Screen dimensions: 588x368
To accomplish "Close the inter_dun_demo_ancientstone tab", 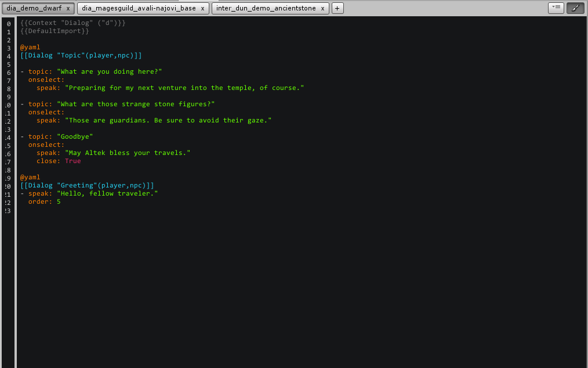I will pyautogui.click(x=322, y=8).
